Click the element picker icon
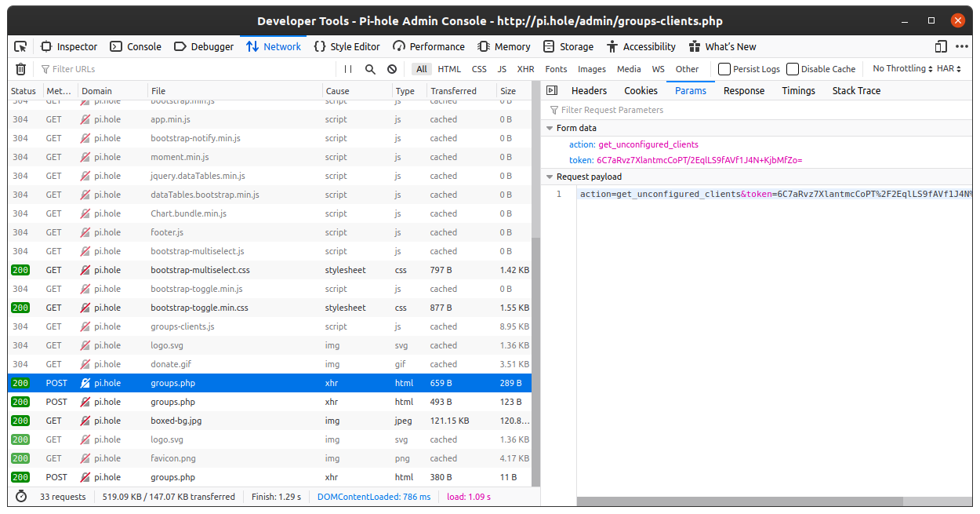Viewport: 980px width, 514px height. tap(20, 46)
